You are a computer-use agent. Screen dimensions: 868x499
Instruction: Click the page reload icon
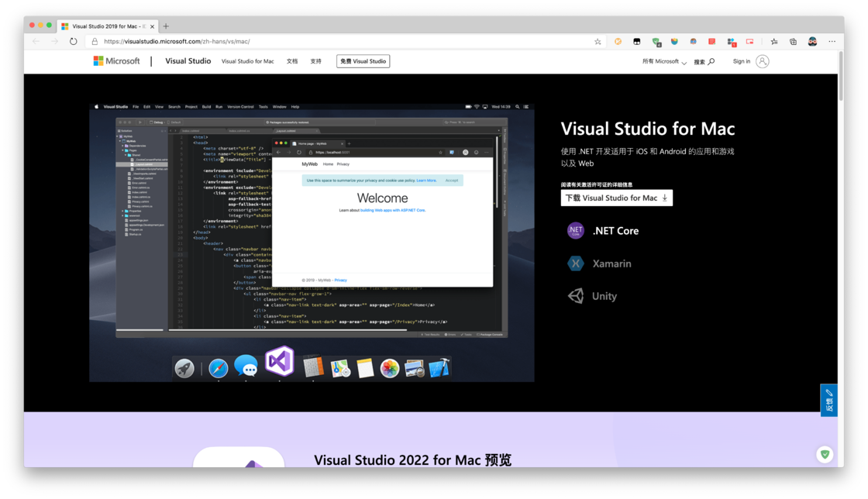tap(74, 41)
